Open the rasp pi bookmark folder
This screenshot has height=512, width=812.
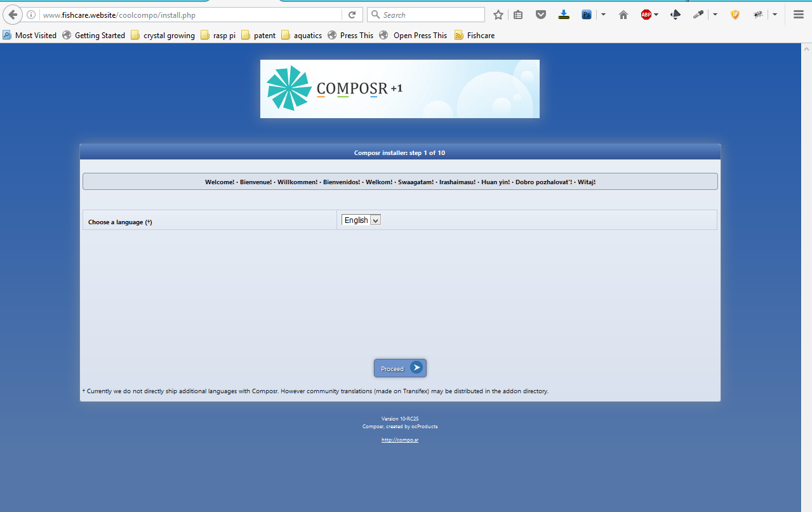(x=218, y=36)
